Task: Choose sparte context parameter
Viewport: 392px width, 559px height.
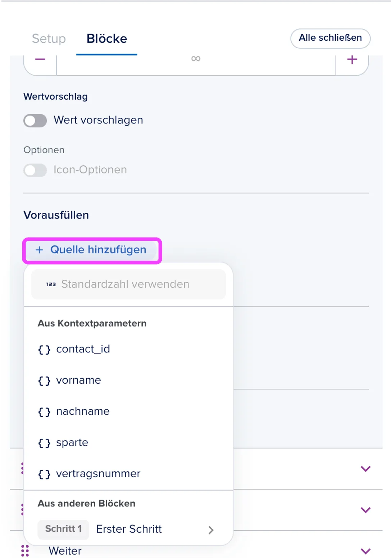Action: pos(128,443)
